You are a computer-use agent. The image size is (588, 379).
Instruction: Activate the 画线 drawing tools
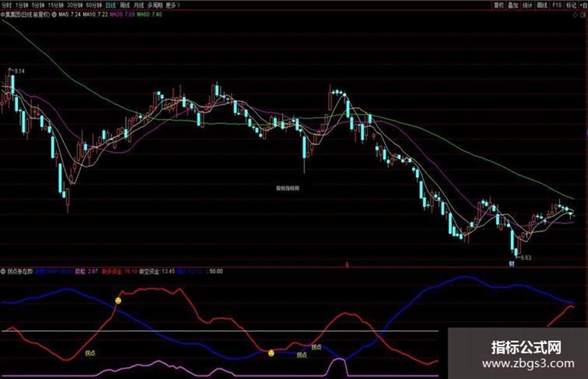point(542,5)
